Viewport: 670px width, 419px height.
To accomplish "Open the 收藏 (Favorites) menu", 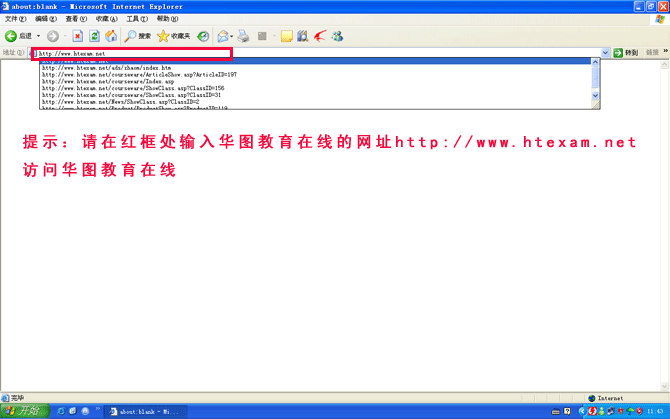I will click(x=106, y=19).
